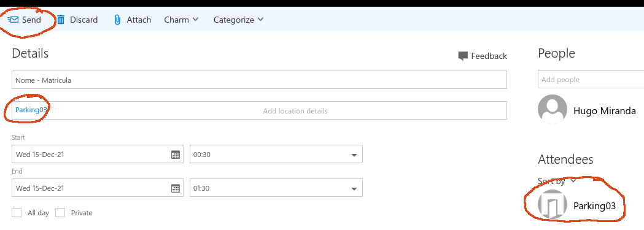Screen dimensions: 644x230
Task: Click the Add people field
Action: click(x=591, y=80)
